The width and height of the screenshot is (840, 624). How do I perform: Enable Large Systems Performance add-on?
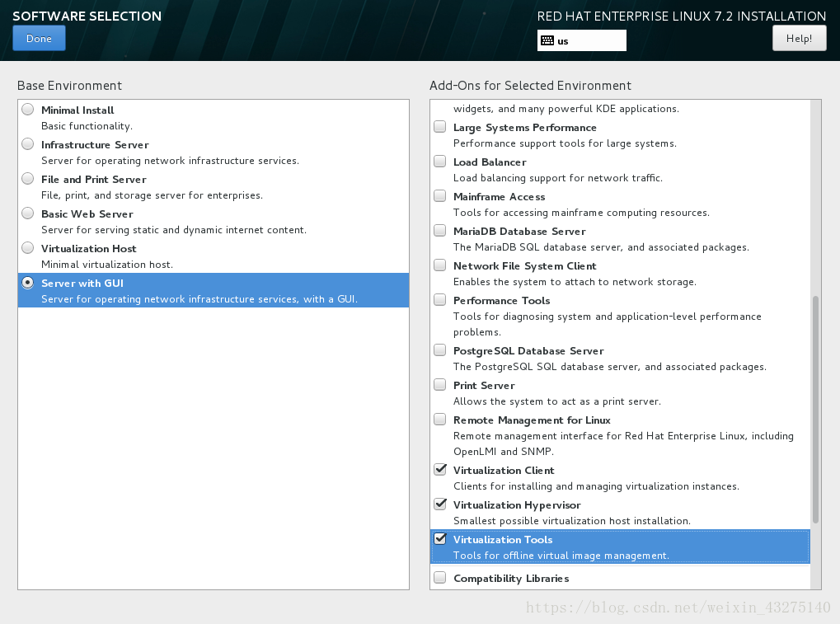pos(440,126)
